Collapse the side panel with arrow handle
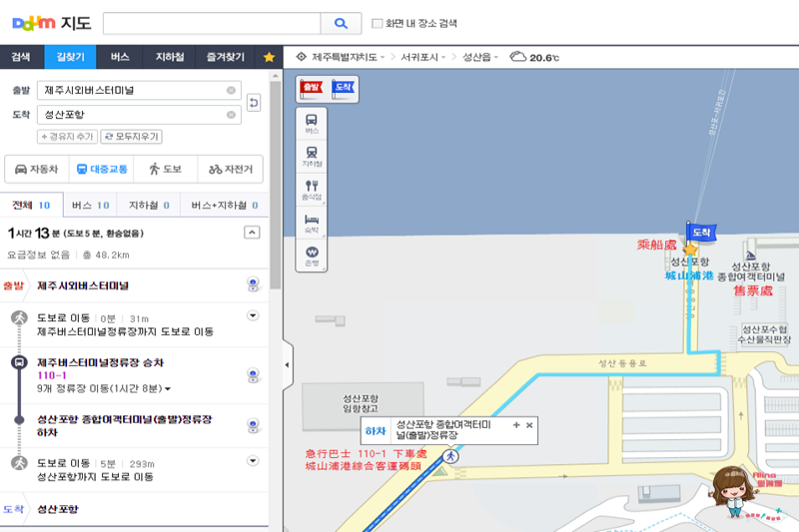The width and height of the screenshot is (799, 532). click(288, 365)
